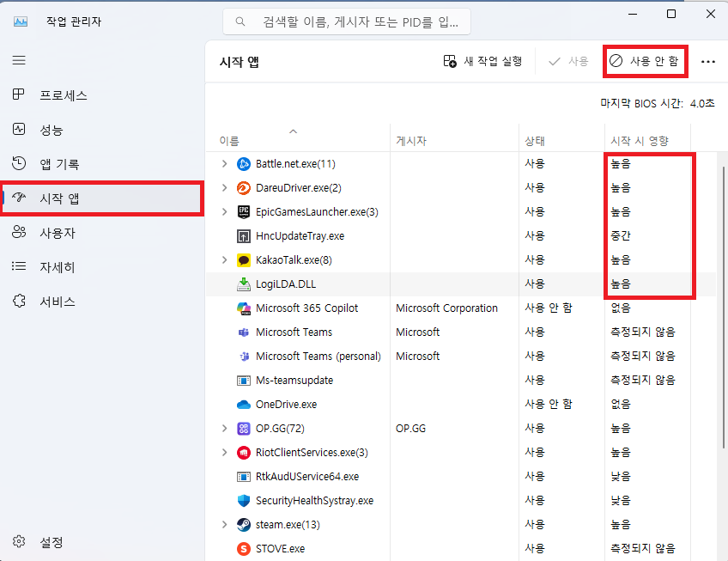Click 새 작업 실행 (Run new task)

(482, 61)
